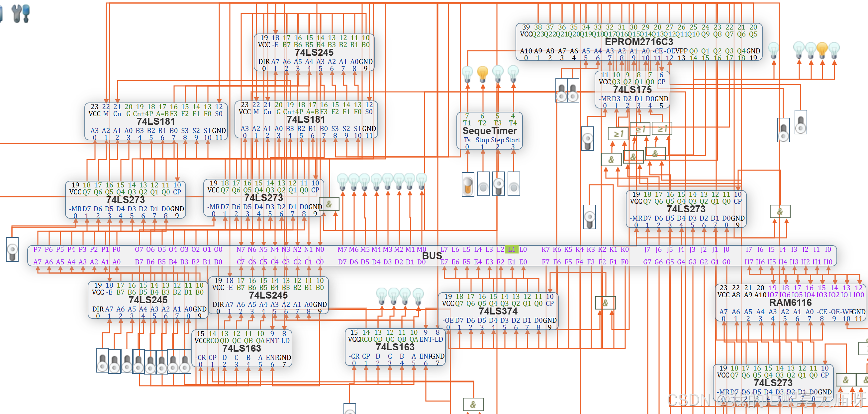The width and height of the screenshot is (868, 414).
Task: Toggle the switch left of the right 74LS273
Action: (x=589, y=217)
